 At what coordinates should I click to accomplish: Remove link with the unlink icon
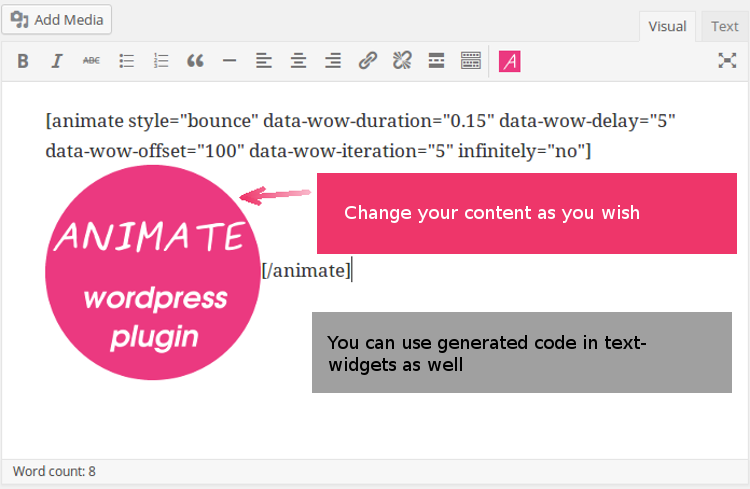click(x=402, y=61)
